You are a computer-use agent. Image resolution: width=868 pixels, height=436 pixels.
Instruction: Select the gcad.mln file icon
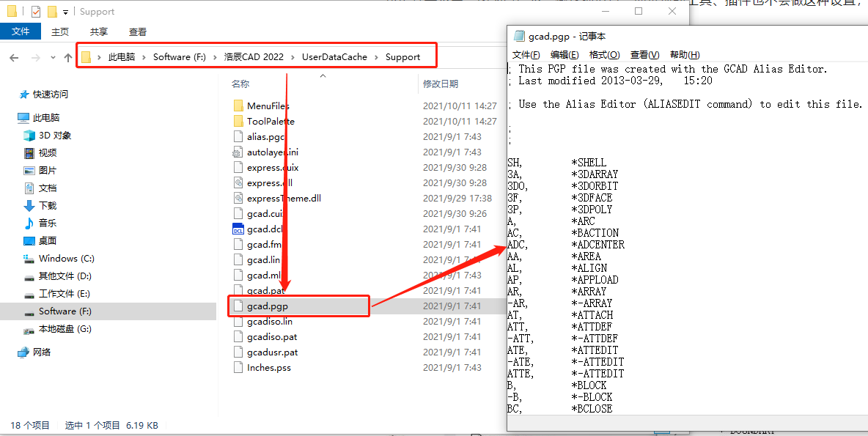pos(238,275)
